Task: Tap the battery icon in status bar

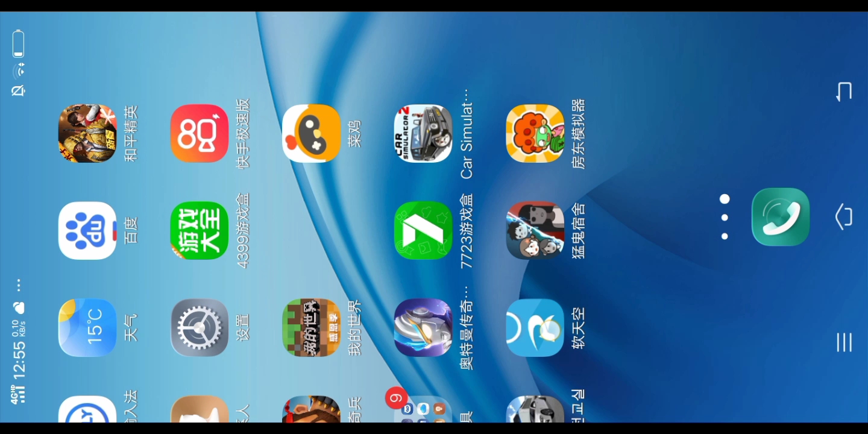Action: click(x=19, y=43)
